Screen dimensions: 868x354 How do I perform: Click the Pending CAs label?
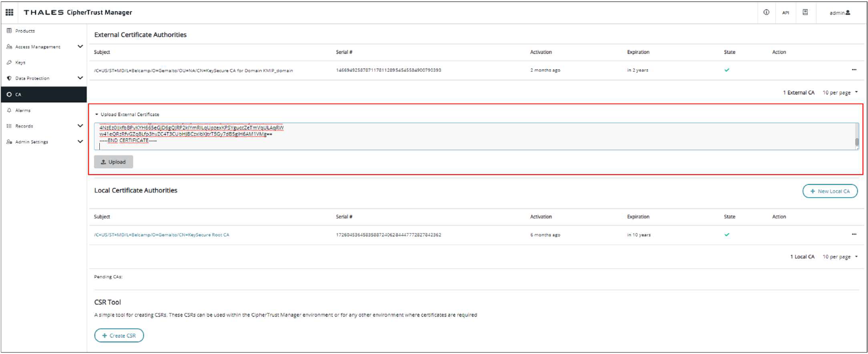click(108, 277)
